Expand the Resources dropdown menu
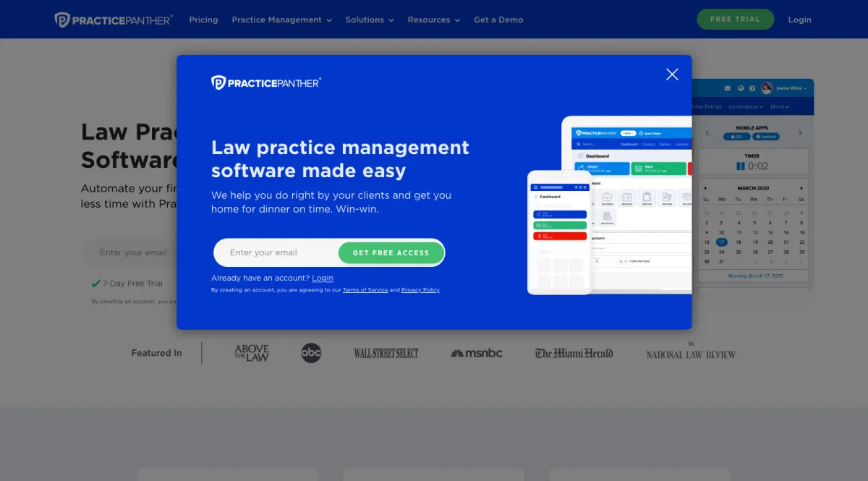The height and width of the screenshot is (481, 868). pyautogui.click(x=434, y=20)
